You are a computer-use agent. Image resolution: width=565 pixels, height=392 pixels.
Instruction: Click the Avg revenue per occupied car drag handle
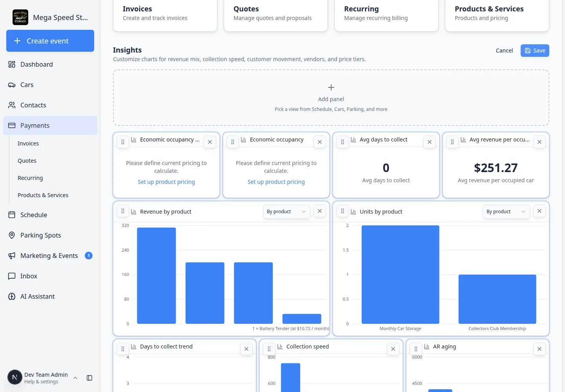452,142
